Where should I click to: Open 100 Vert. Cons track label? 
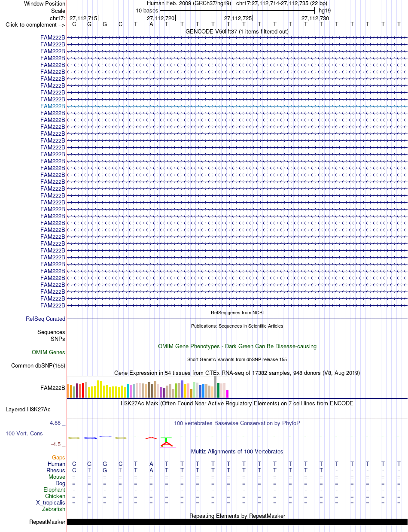coord(24,434)
